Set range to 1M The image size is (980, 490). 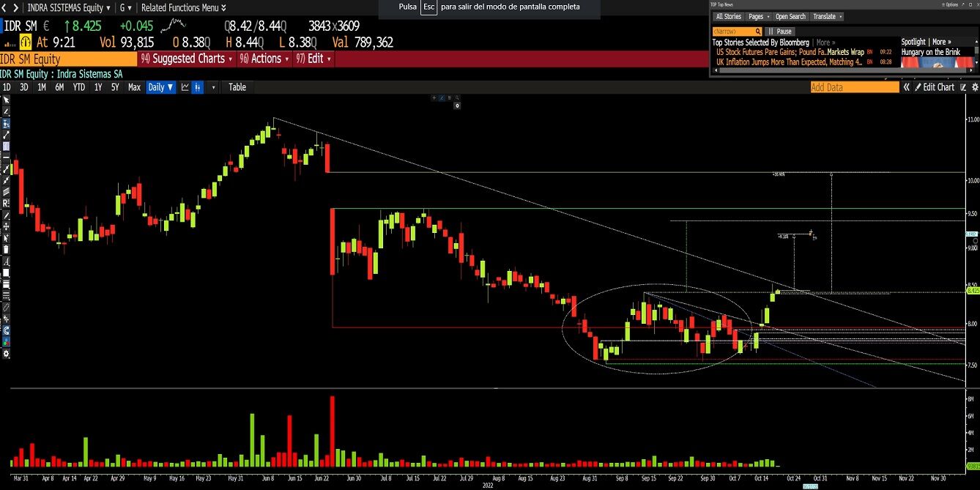tap(42, 87)
